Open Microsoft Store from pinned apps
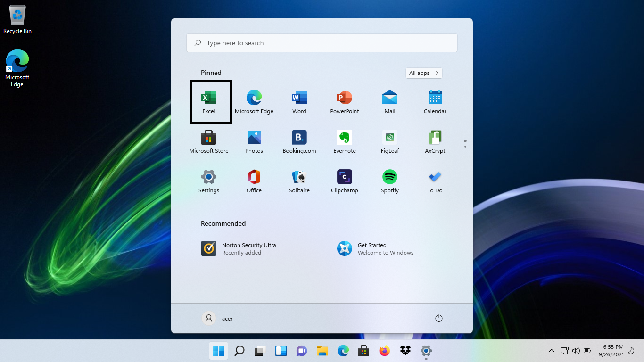This screenshot has width=644, height=362. (x=209, y=142)
